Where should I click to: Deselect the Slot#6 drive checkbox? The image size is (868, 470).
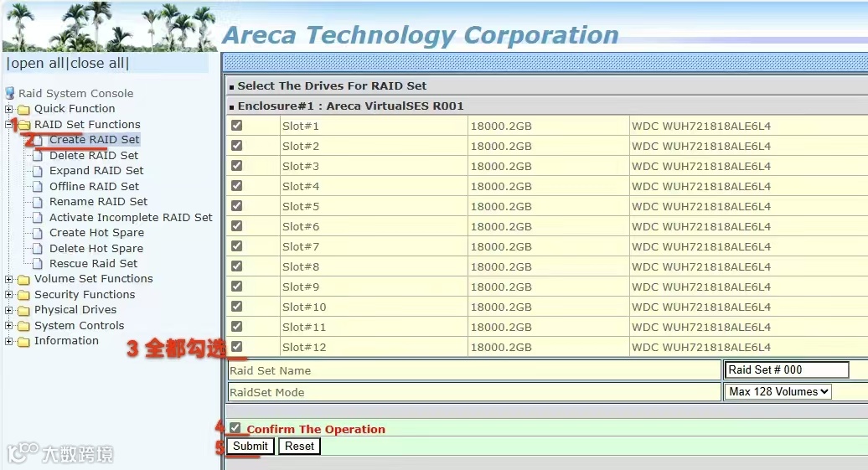tap(237, 226)
